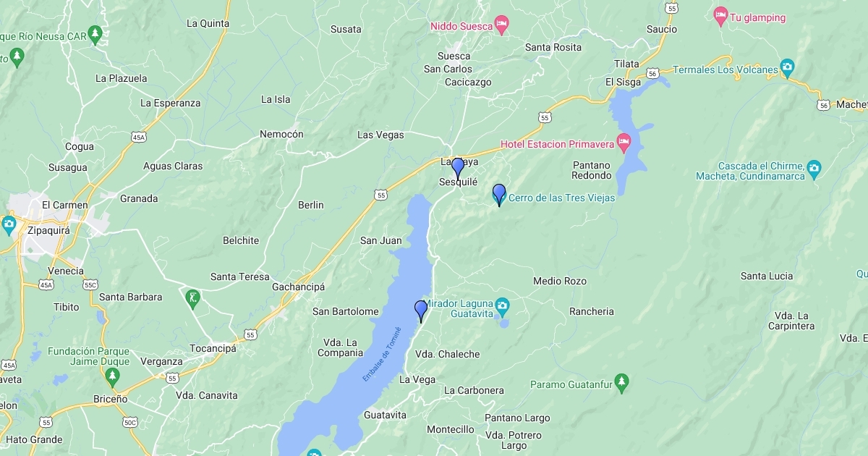The height and width of the screenshot is (456, 868).
Task: Select the Tu glamping lodging icon
Action: 720,15
